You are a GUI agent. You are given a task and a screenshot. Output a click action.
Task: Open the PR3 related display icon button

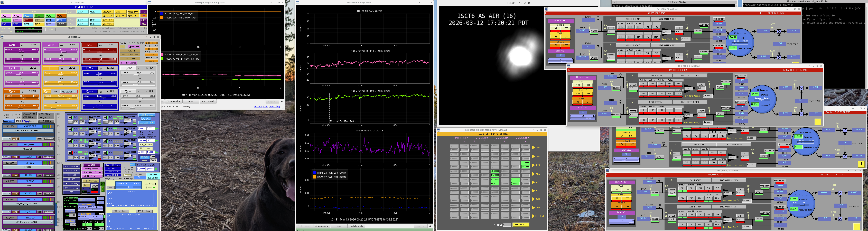[x=12, y=45]
